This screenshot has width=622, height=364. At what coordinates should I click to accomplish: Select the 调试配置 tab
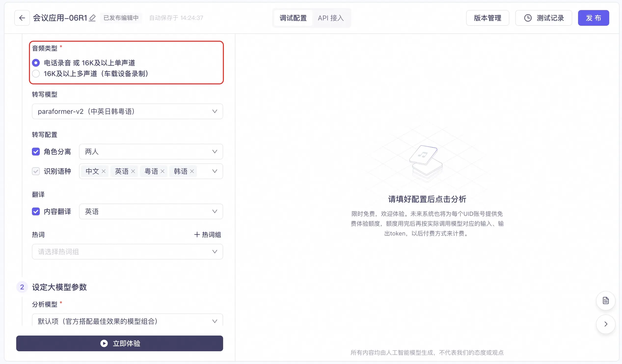pyautogui.click(x=293, y=18)
